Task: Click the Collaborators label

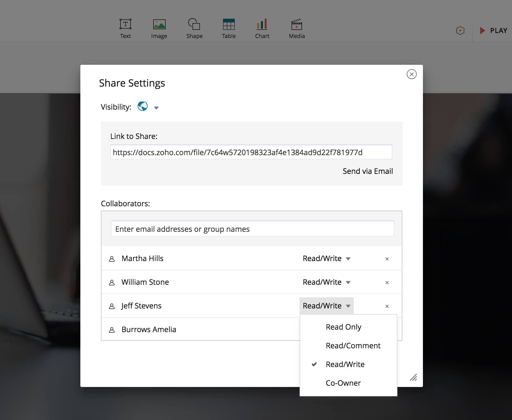Action: [125, 203]
